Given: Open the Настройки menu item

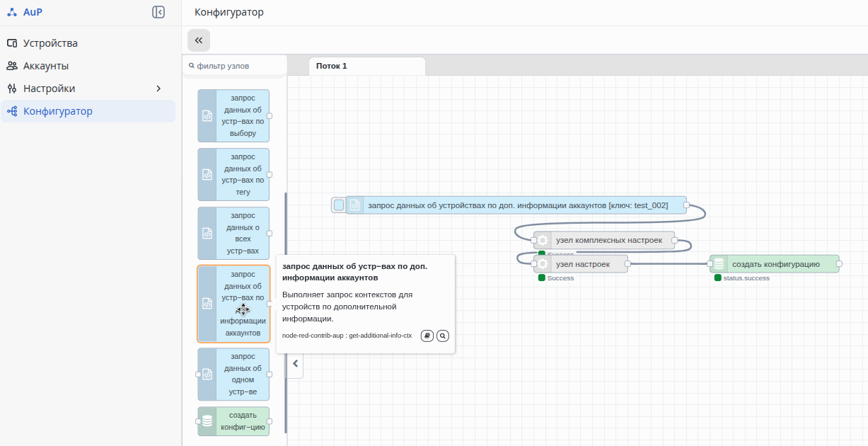Looking at the screenshot, I should (x=88, y=88).
